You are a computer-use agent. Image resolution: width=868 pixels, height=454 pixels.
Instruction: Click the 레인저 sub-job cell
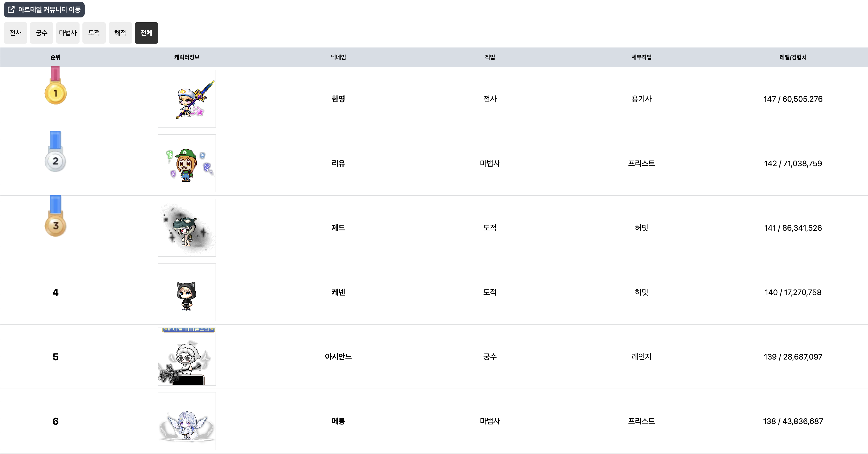point(642,357)
